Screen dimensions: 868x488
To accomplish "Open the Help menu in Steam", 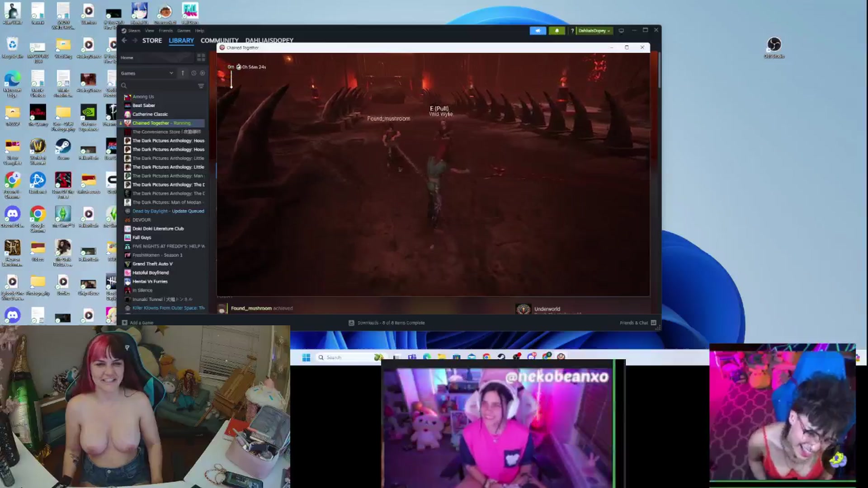I will (199, 31).
